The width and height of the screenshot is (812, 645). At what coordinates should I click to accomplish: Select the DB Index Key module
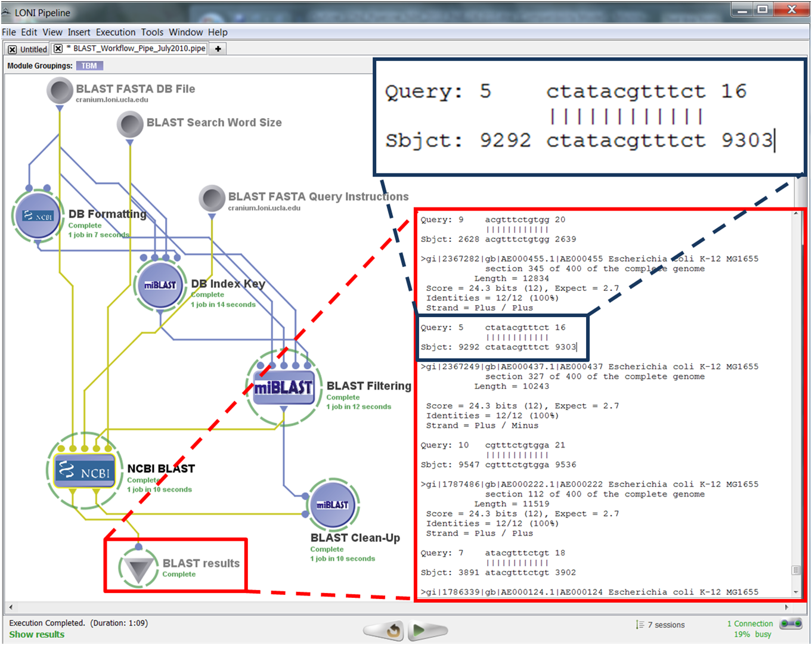tap(160, 285)
